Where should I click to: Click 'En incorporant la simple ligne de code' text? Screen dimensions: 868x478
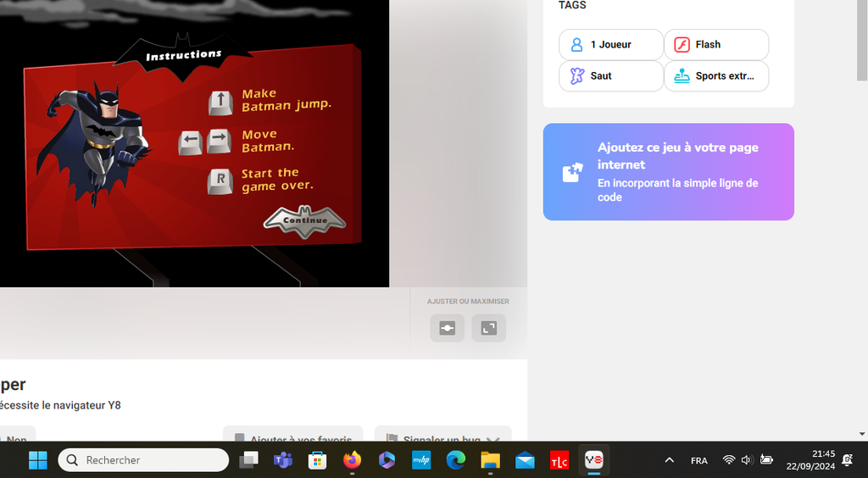pyautogui.click(x=677, y=190)
